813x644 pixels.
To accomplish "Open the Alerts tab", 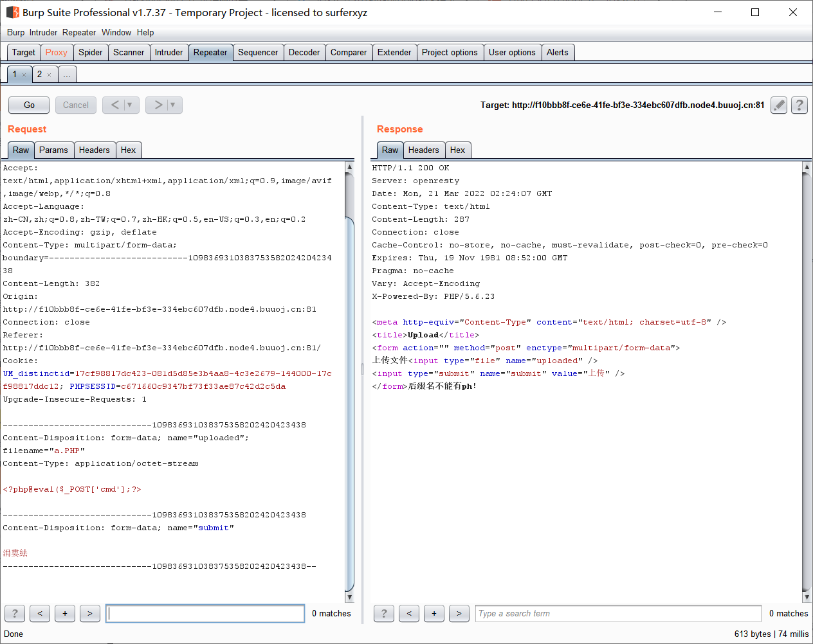I will pos(558,53).
